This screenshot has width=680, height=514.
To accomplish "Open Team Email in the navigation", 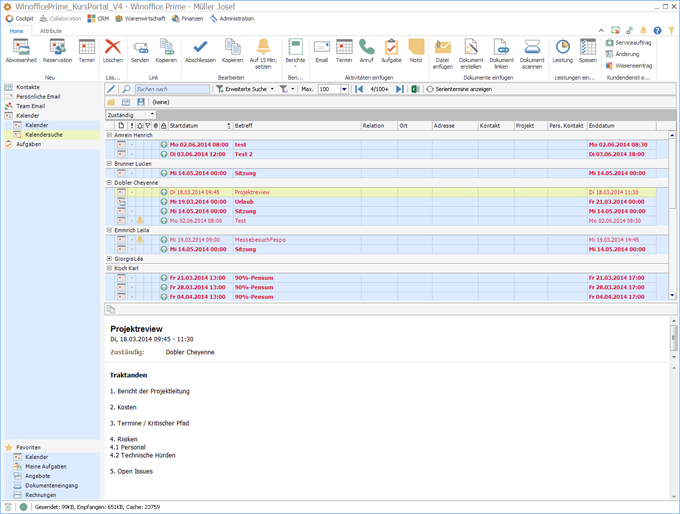I will pyautogui.click(x=30, y=106).
